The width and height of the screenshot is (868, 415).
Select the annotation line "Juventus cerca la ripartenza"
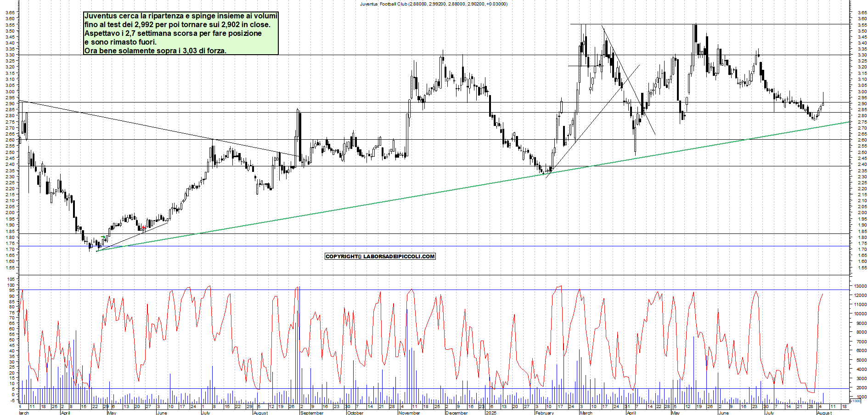[x=181, y=16]
